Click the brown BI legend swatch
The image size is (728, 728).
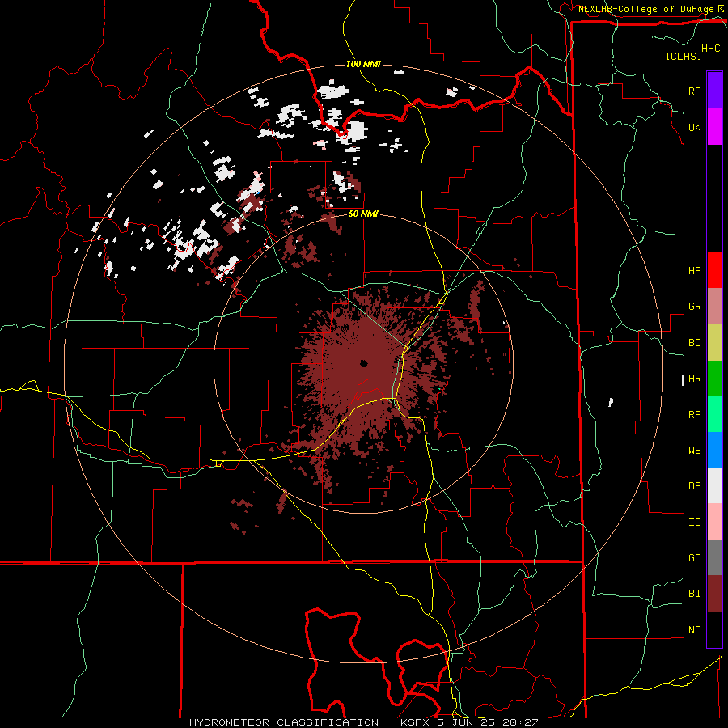coord(714,594)
